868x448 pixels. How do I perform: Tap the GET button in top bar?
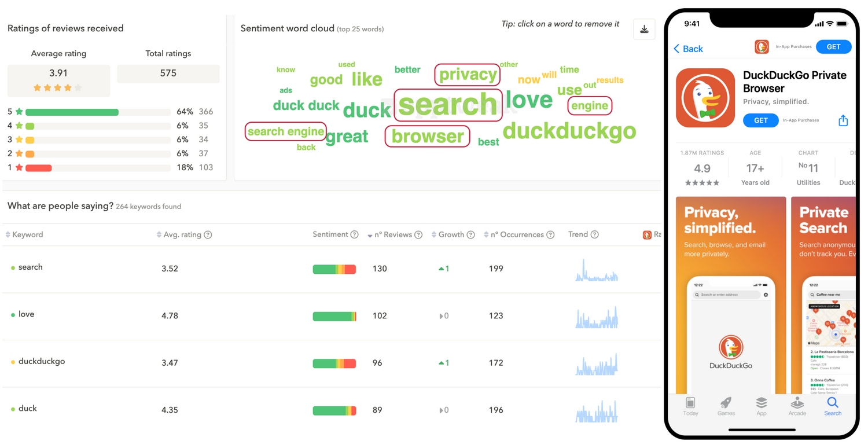(833, 47)
